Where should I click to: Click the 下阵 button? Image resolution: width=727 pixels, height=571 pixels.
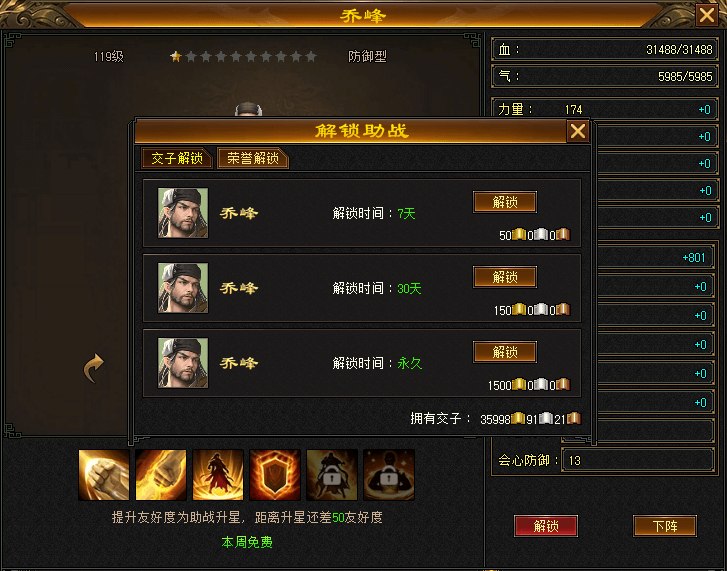coord(665,526)
